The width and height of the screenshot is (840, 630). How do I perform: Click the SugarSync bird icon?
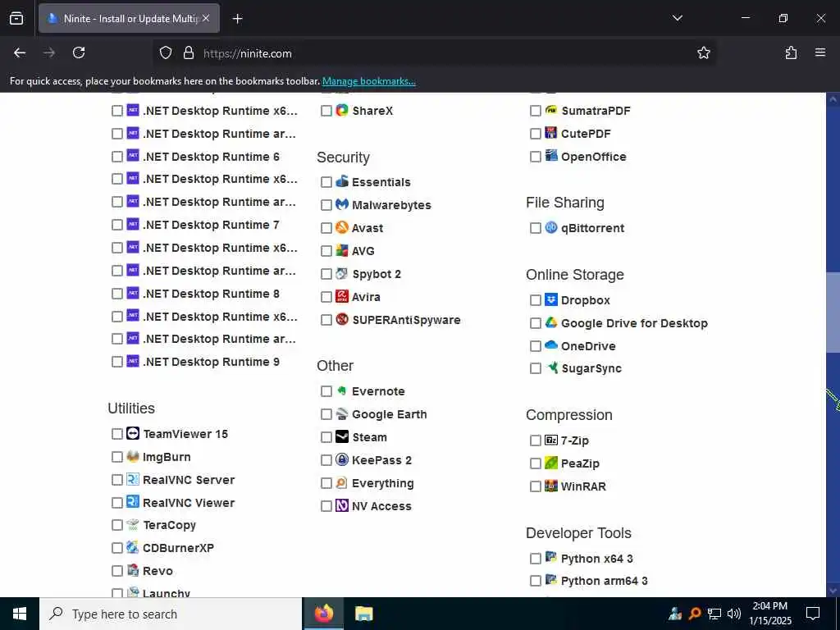click(551, 368)
